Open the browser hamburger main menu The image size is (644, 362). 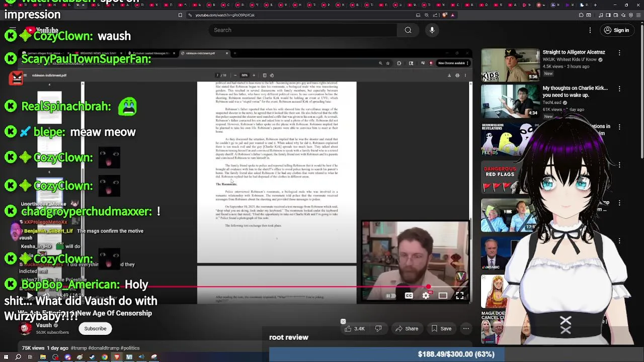[638, 15]
